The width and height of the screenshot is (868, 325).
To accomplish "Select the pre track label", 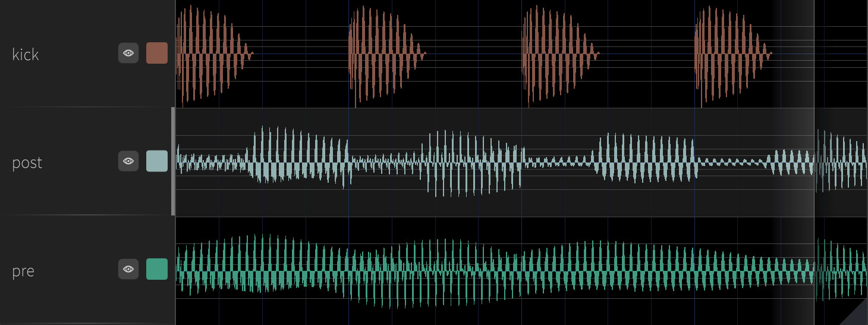I will pyautogui.click(x=23, y=271).
